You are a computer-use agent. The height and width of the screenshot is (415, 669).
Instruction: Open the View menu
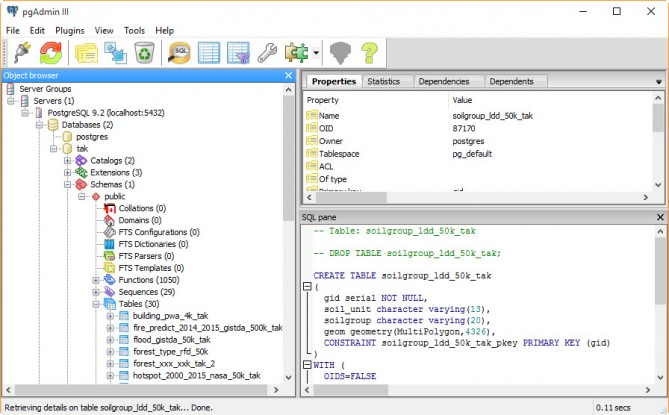point(104,31)
